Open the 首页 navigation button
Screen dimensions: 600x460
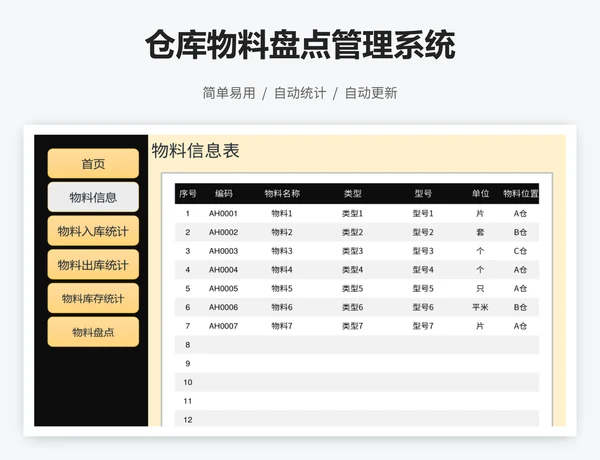click(x=93, y=164)
